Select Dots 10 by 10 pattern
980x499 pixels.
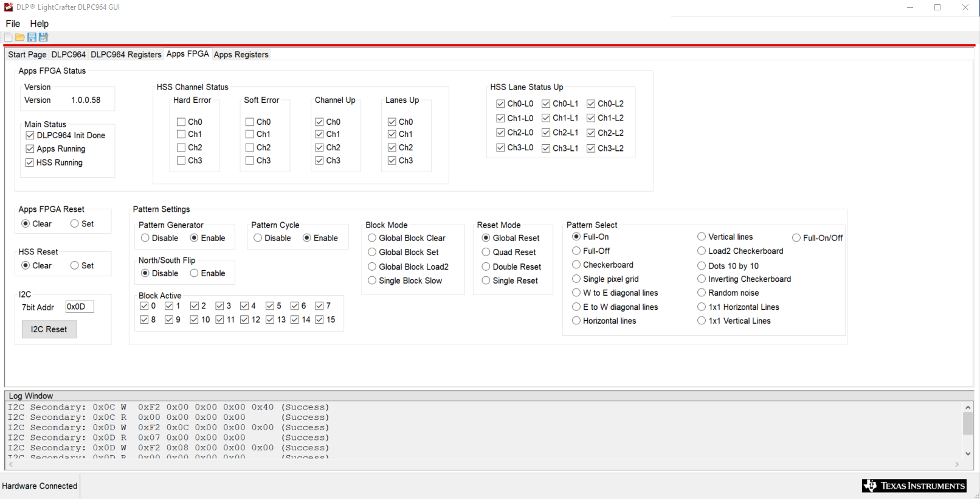tap(702, 266)
